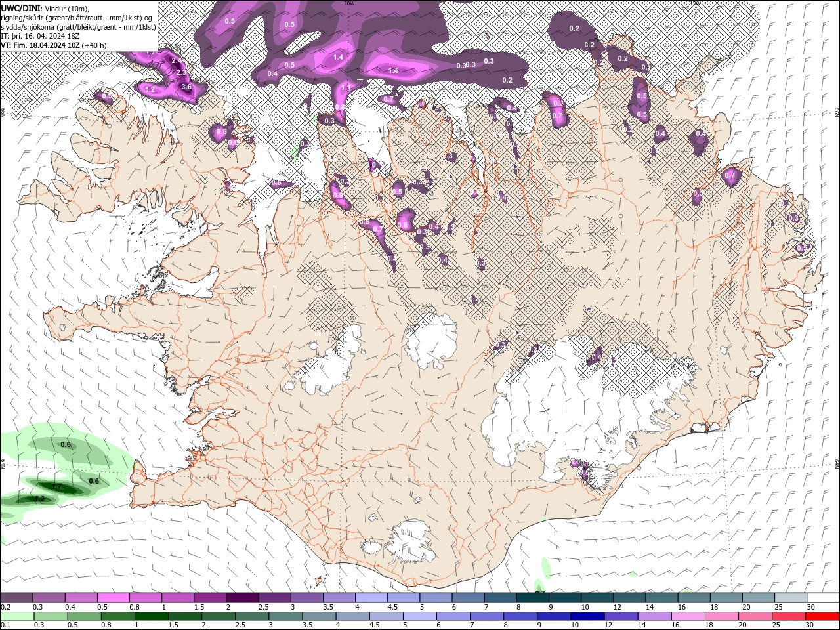Click the '2.4' snowfall value on the map
The image size is (840, 630).
click(176, 60)
